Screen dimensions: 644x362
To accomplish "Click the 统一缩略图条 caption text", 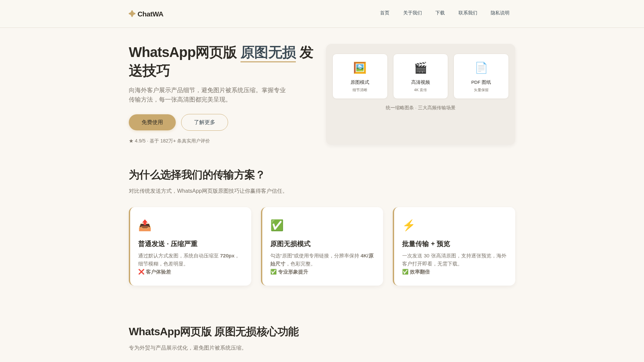I will point(421,108).
